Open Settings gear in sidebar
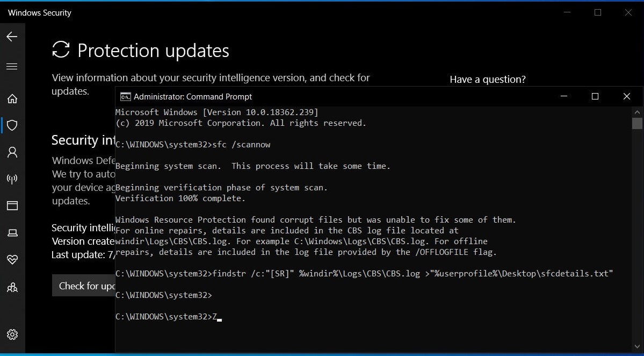Image resolution: width=644 pixels, height=356 pixels. (x=12, y=334)
